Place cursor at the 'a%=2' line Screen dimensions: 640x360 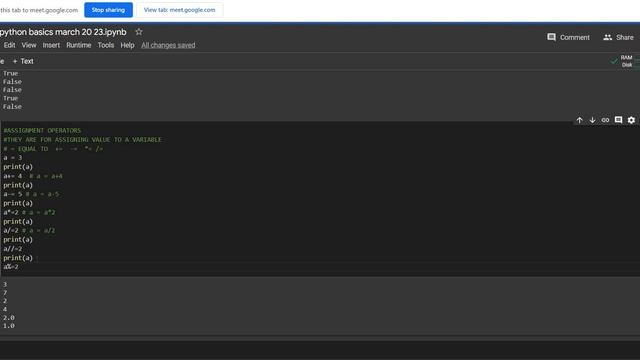coord(11,267)
